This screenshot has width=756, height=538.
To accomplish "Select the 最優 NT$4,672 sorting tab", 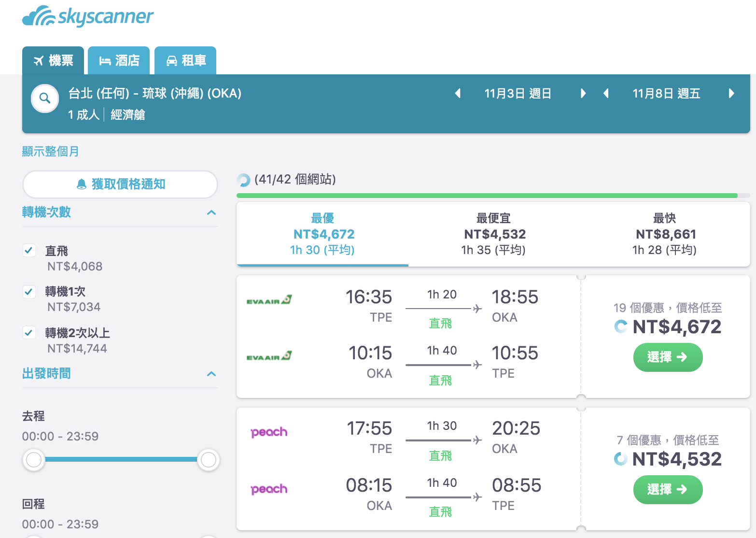I will coord(322,234).
